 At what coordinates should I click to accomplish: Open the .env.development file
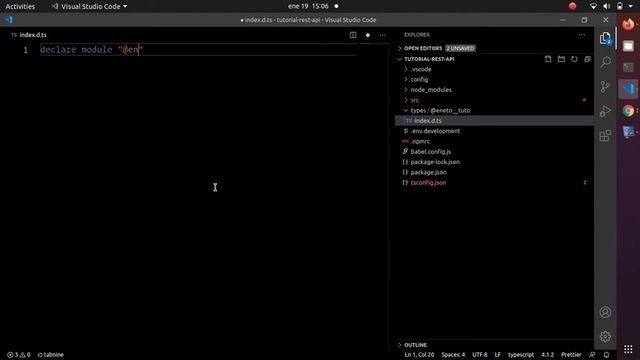coord(435,131)
